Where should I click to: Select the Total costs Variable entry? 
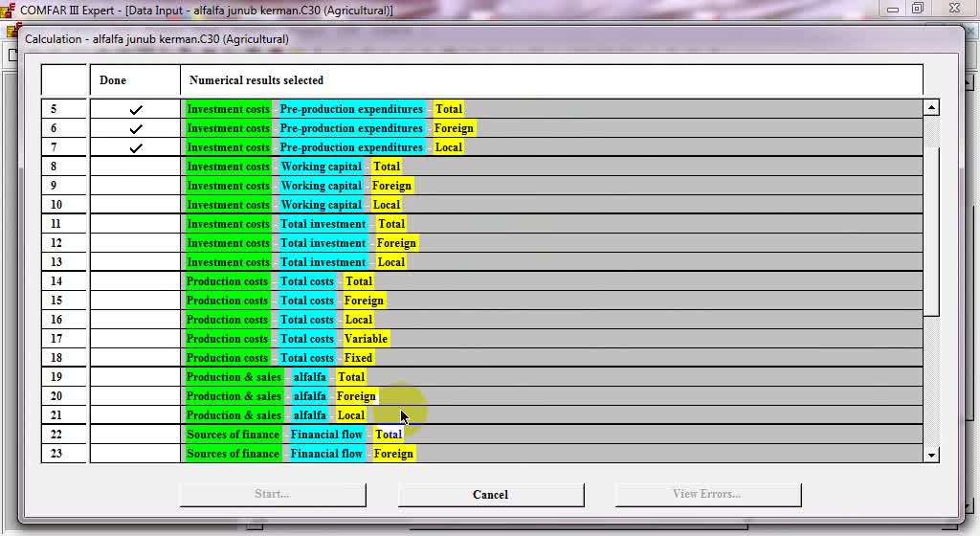pyautogui.click(x=366, y=339)
